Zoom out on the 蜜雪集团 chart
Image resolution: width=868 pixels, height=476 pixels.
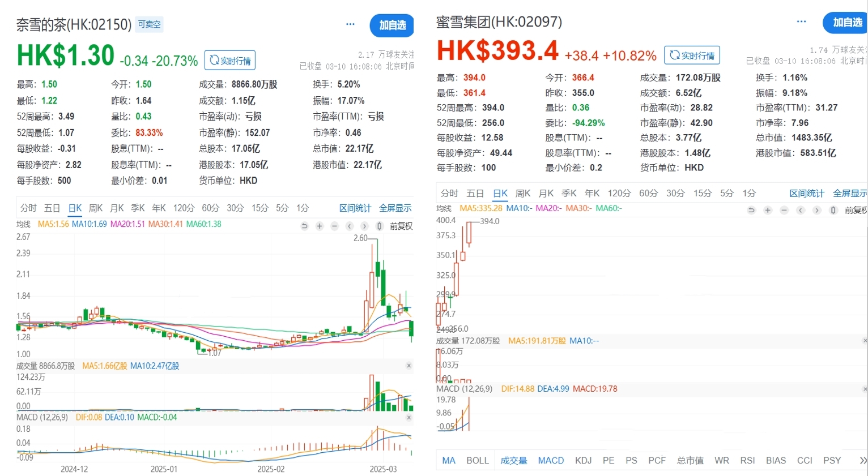[784, 210]
